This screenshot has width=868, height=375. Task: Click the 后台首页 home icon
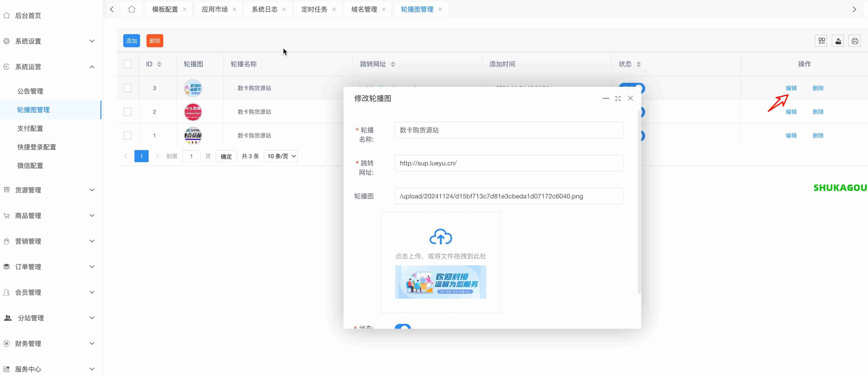point(7,15)
